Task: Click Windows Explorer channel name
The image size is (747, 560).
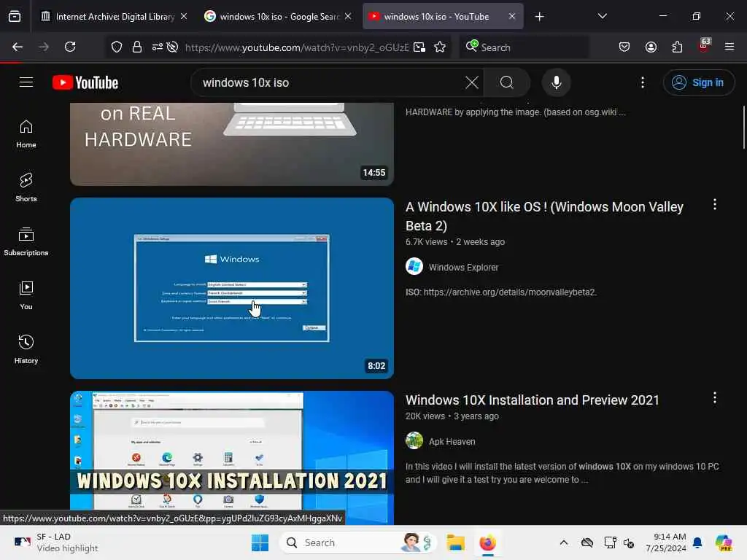Action: coord(463,267)
